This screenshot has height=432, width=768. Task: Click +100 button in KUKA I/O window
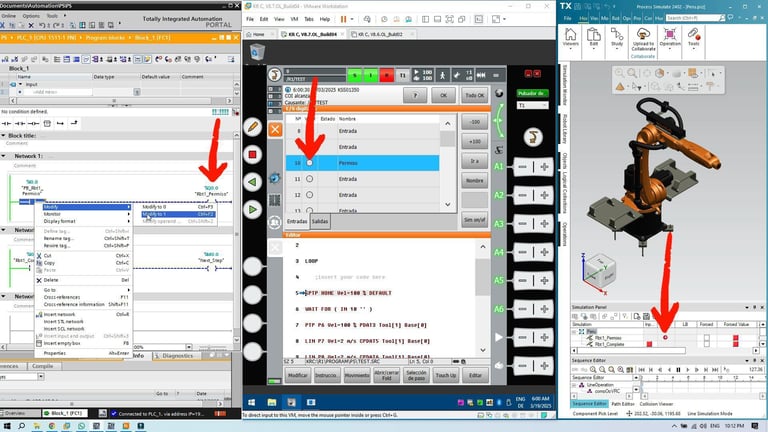click(x=475, y=142)
